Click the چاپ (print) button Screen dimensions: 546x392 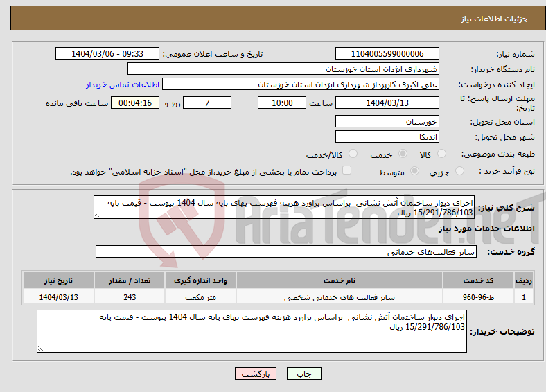[x=303, y=373]
